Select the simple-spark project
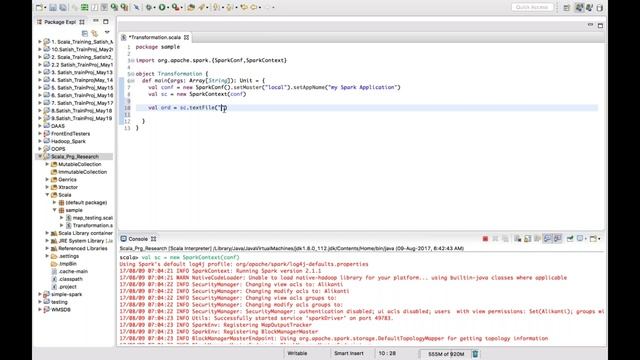Image resolution: width=640 pixels, height=360 pixels. [x=63, y=294]
